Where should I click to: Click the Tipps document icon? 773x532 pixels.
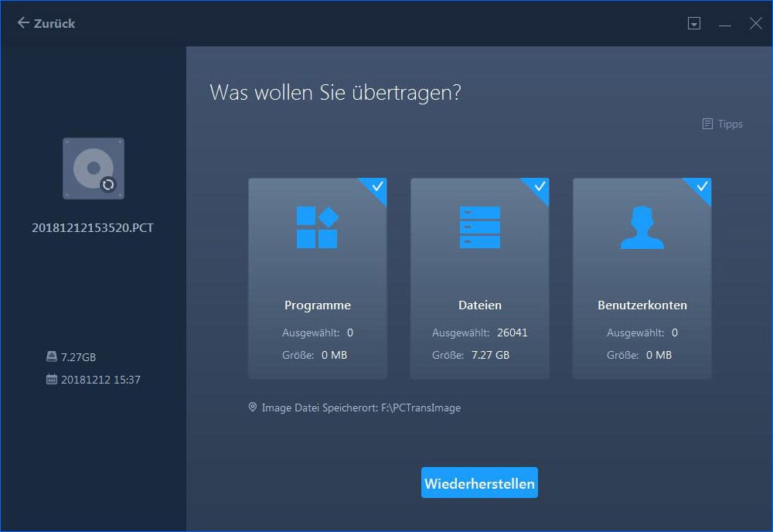click(707, 124)
